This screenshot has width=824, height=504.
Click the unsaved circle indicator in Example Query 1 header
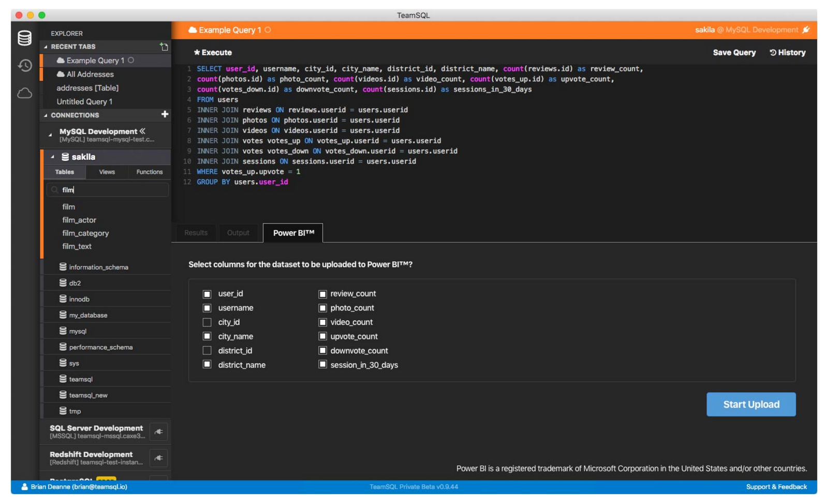point(268,30)
